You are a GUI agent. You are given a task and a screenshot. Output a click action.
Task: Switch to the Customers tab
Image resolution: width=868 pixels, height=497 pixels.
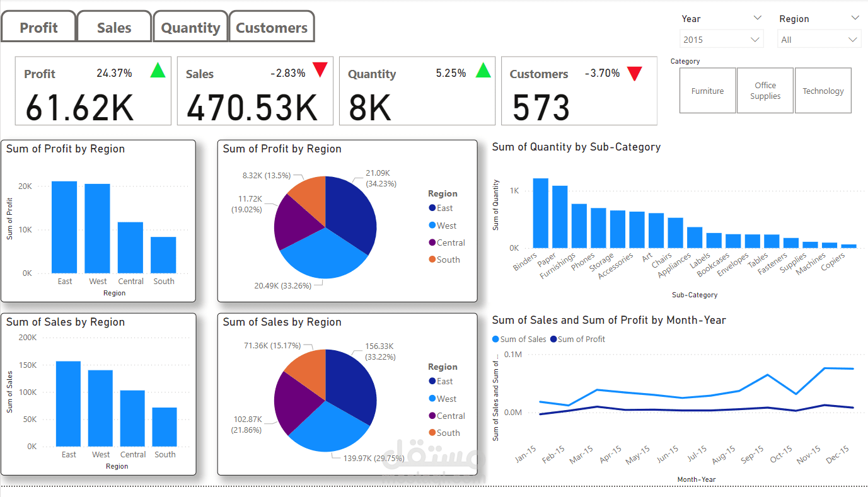pyautogui.click(x=272, y=26)
